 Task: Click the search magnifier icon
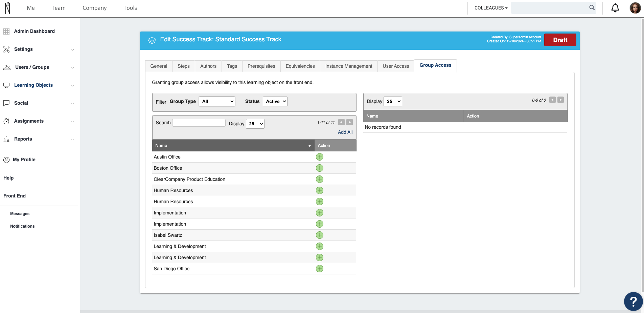tap(592, 7)
